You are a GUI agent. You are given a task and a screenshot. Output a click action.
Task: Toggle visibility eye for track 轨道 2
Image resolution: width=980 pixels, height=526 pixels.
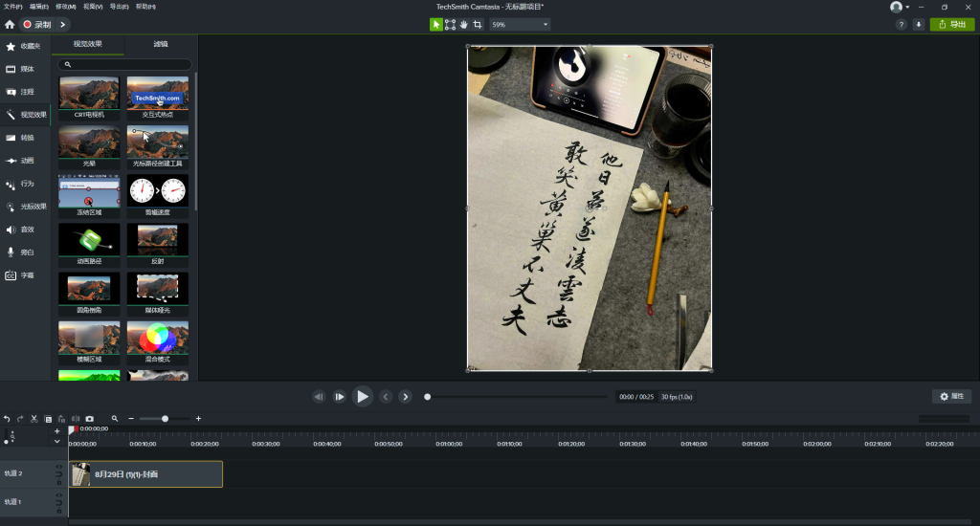(58, 468)
